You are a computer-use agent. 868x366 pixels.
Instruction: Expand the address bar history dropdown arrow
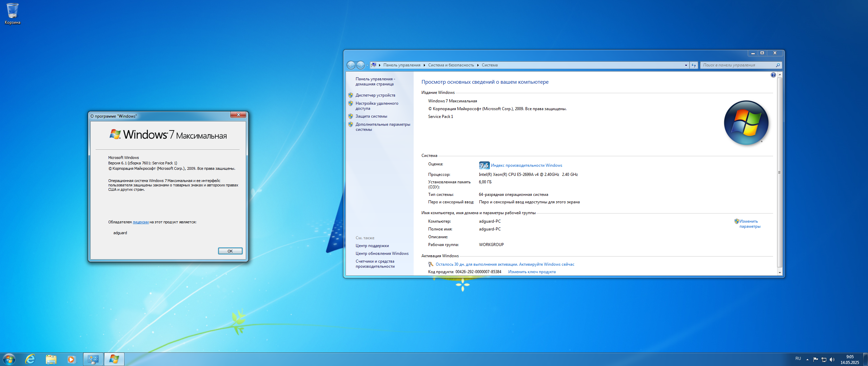click(686, 65)
